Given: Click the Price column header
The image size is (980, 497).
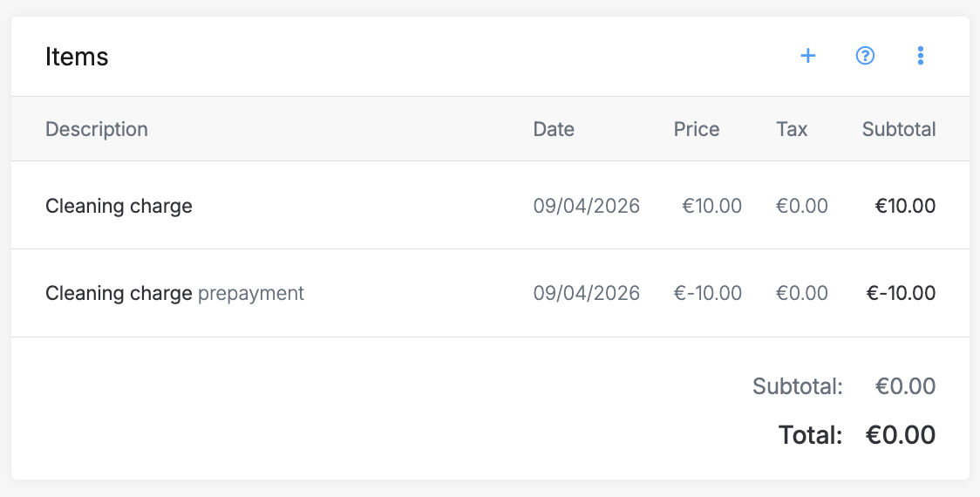Looking at the screenshot, I should tap(697, 129).
